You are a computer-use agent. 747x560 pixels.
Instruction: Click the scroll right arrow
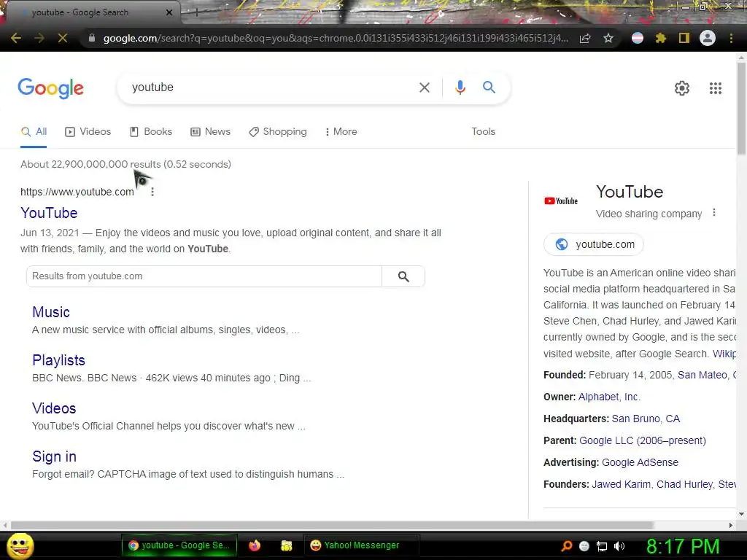[x=731, y=525]
